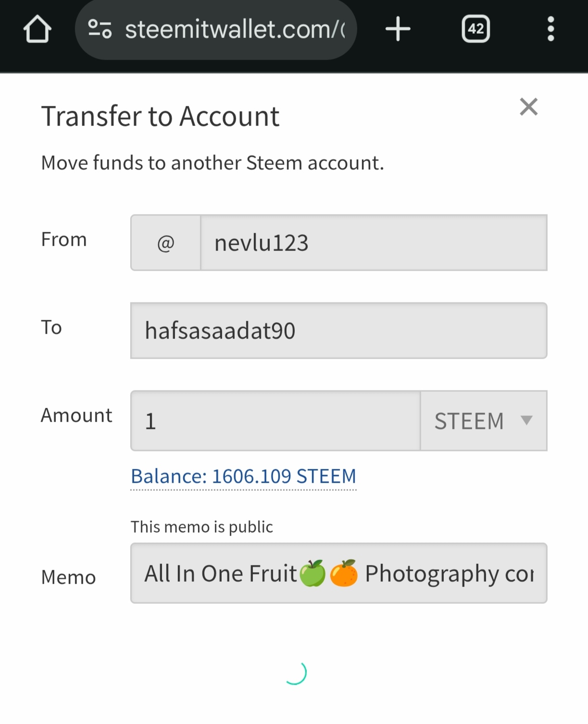
Task: Click the This memo is public note
Action: pyautogui.click(x=201, y=527)
